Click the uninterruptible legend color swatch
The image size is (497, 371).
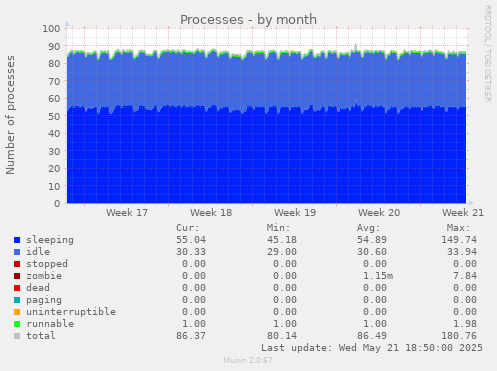pos(17,312)
